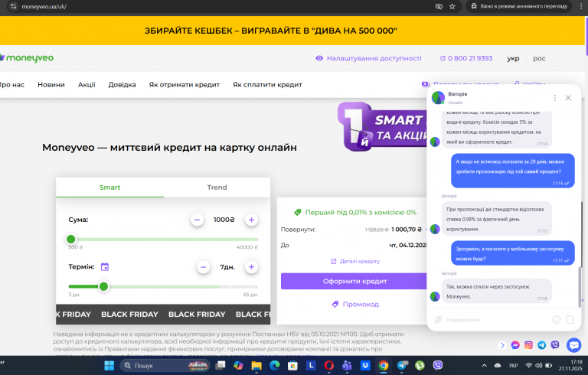The height and width of the screenshot is (375, 588).
Task: Click the site info icon in address bar
Action: coord(13,6)
